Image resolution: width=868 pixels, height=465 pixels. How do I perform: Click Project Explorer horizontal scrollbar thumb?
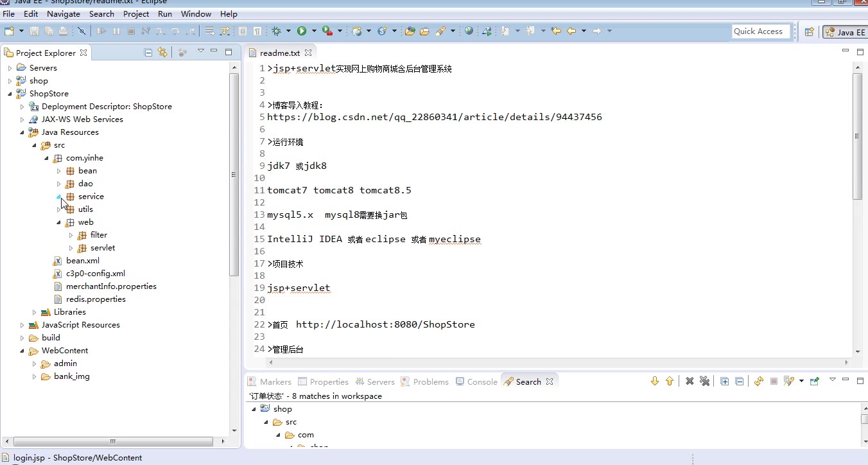[x=113, y=441]
